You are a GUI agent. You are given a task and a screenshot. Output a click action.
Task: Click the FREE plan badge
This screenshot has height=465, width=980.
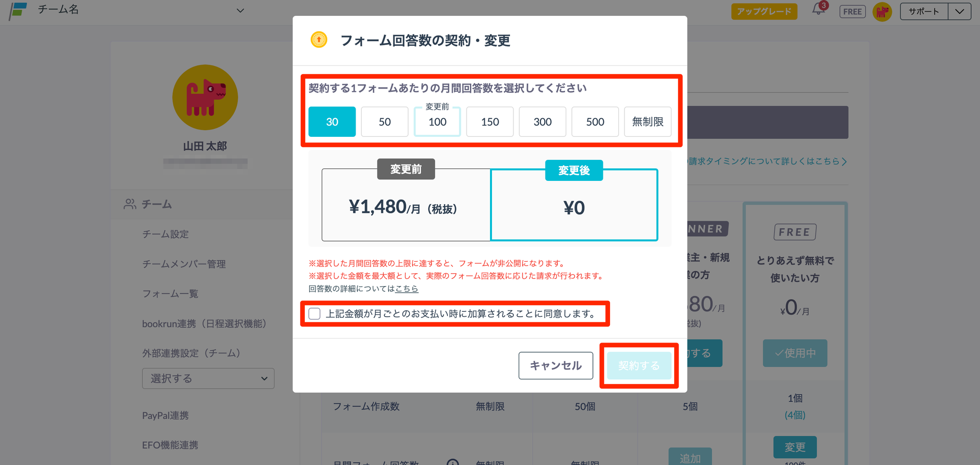[x=852, y=11]
